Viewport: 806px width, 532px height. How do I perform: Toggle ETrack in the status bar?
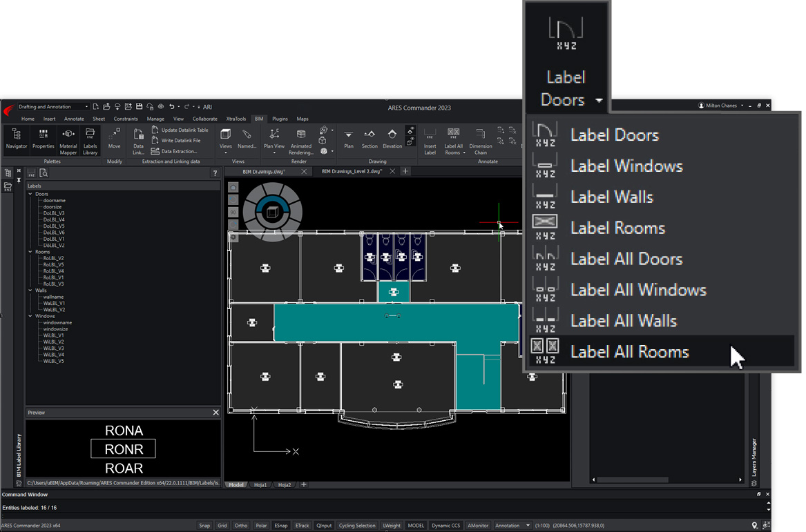[303, 525]
